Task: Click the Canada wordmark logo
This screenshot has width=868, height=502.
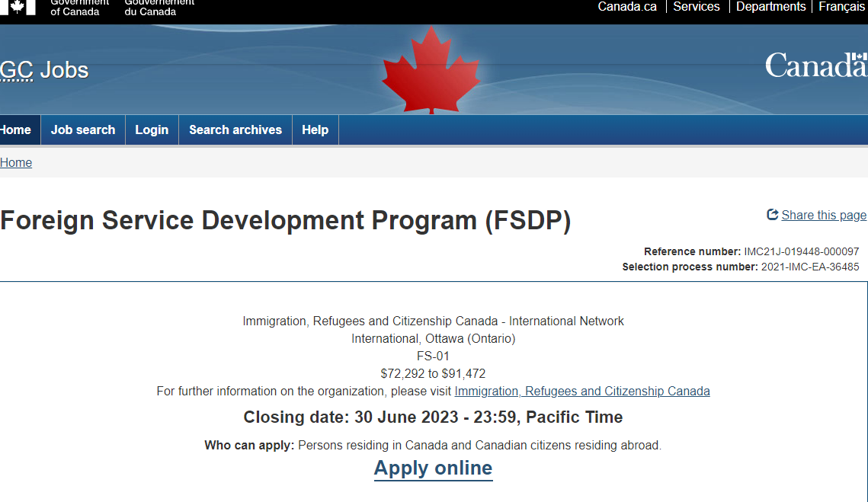Action: pyautogui.click(x=816, y=66)
